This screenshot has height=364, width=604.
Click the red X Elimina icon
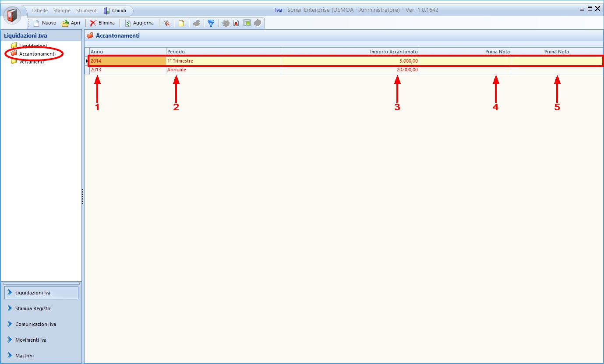point(93,23)
